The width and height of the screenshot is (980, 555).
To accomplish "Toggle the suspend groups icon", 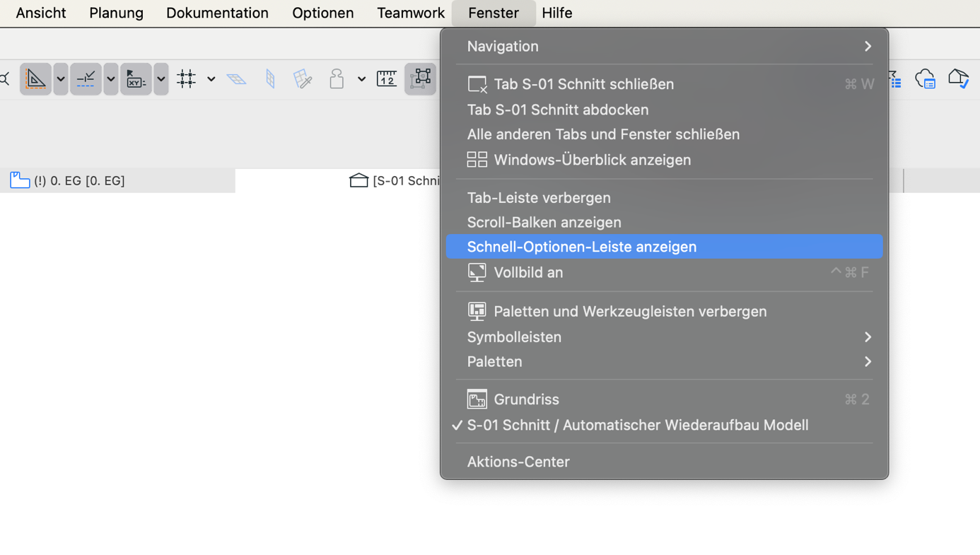I will tap(421, 79).
